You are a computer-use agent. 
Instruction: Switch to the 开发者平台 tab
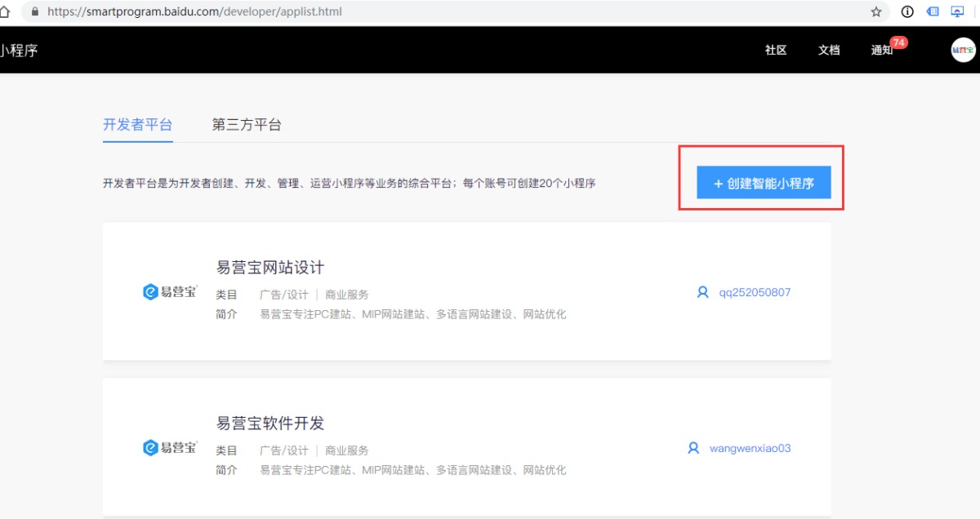137,125
